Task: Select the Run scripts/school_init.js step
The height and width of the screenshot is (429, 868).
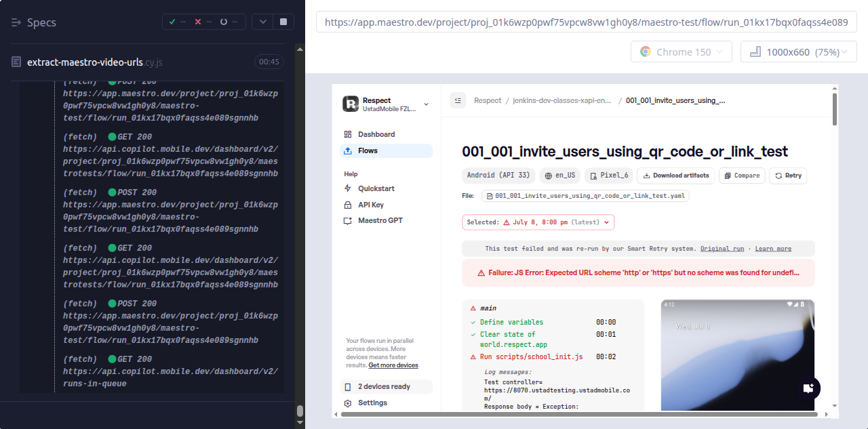Action: (531, 356)
